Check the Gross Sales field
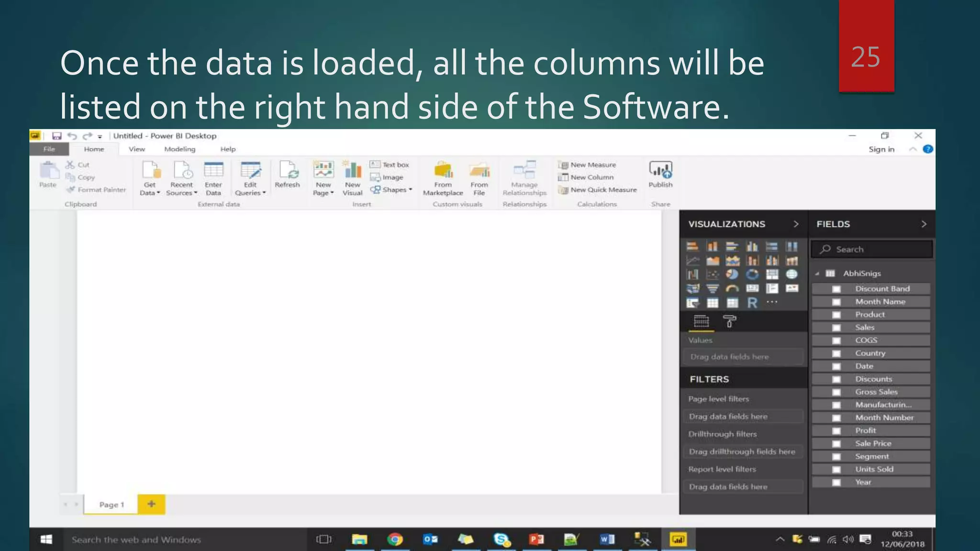Viewport: 980px width, 551px height. coord(836,392)
